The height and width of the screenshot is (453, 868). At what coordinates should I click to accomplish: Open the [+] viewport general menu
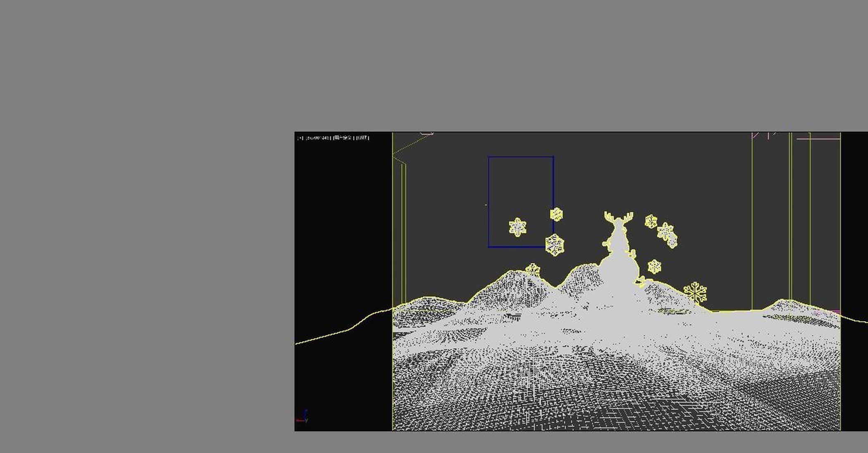tap(300, 138)
